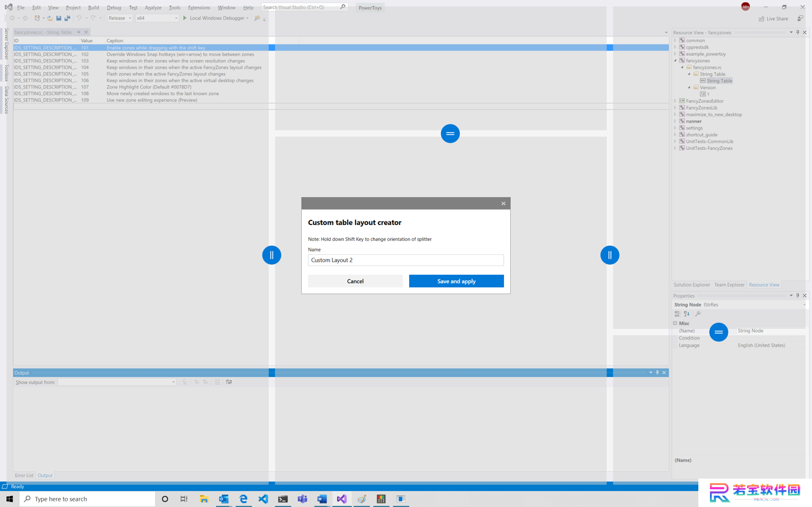This screenshot has width=812, height=507.
Task: Expand the common project node
Action: tap(675, 40)
